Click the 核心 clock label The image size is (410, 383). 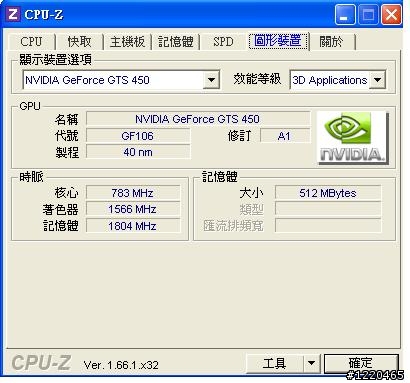pos(67,193)
